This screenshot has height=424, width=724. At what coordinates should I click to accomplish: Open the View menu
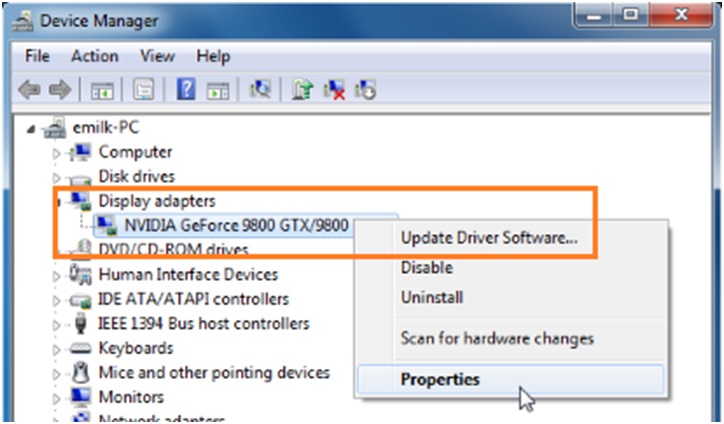coord(157,56)
